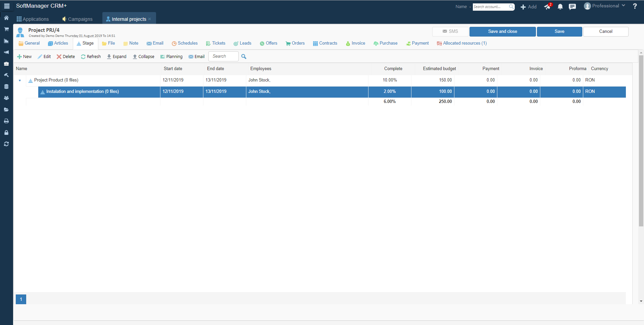Click the home icon in the left sidebar
The image size is (644, 325).
tap(6, 18)
